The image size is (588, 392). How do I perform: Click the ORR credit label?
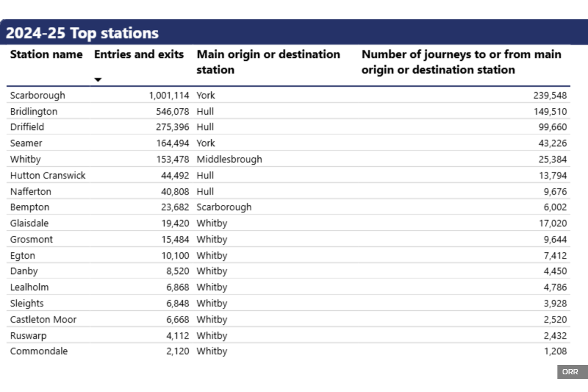(570, 372)
